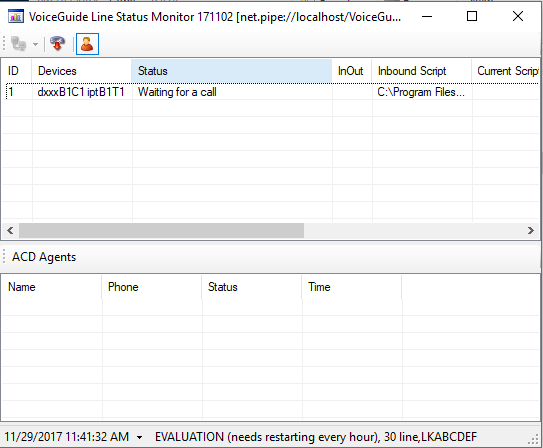Click the C:\Program Files inbound script cell

click(422, 92)
